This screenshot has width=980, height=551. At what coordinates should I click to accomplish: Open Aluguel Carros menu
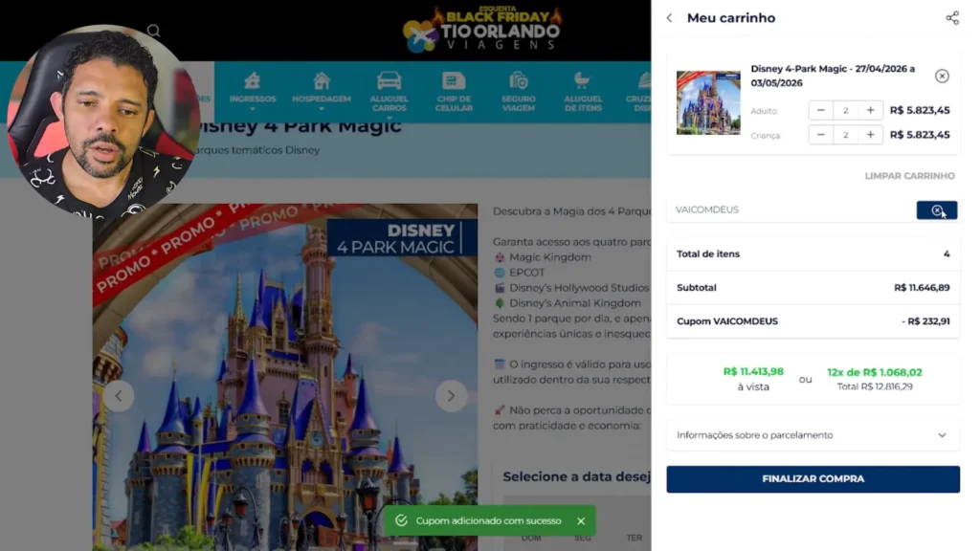click(389, 94)
